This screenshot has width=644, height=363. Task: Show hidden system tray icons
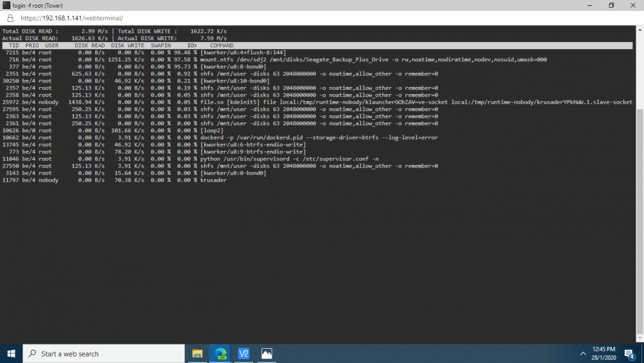583,353
